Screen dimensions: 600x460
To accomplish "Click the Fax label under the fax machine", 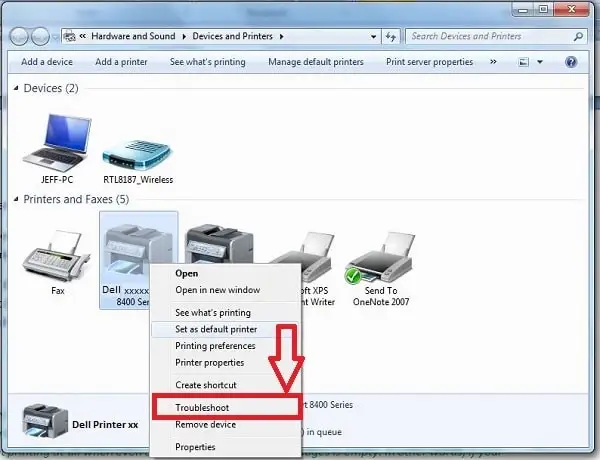I will point(58,290).
